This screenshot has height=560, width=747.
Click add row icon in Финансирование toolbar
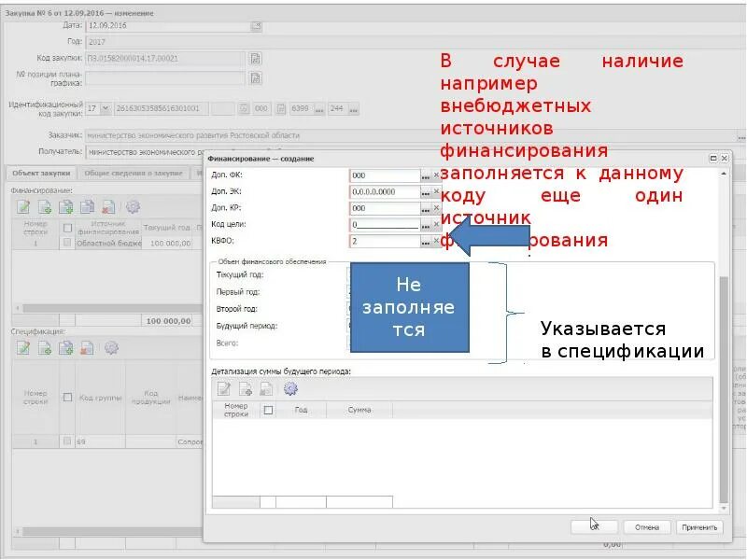pyautogui.click(x=45, y=206)
